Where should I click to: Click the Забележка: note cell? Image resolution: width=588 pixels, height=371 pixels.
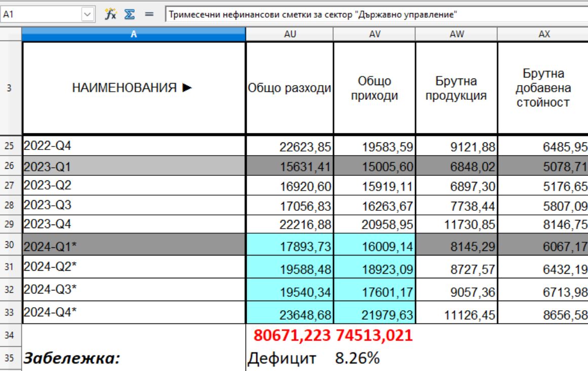click(x=133, y=359)
